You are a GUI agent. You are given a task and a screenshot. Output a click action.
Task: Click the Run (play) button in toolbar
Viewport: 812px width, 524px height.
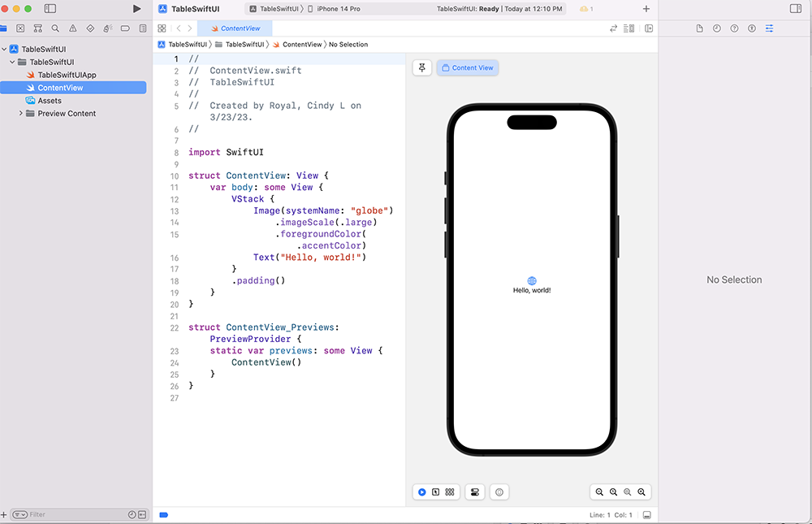136,9
